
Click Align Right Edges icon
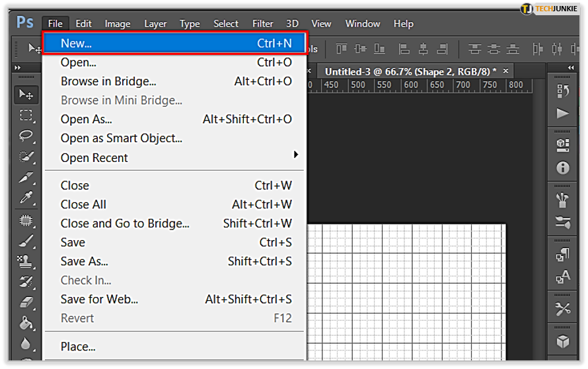(x=442, y=49)
